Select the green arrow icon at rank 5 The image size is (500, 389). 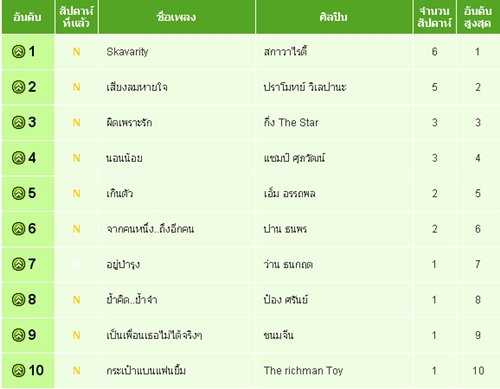point(19,193)
